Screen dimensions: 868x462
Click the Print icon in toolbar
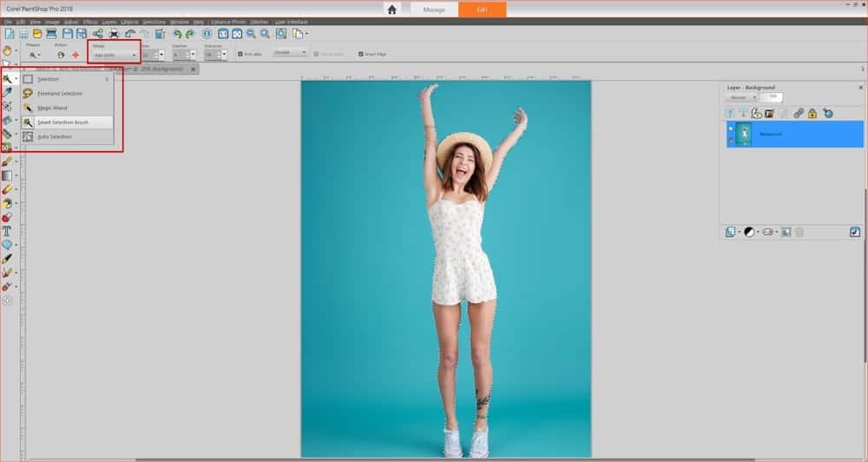point(113,34)
